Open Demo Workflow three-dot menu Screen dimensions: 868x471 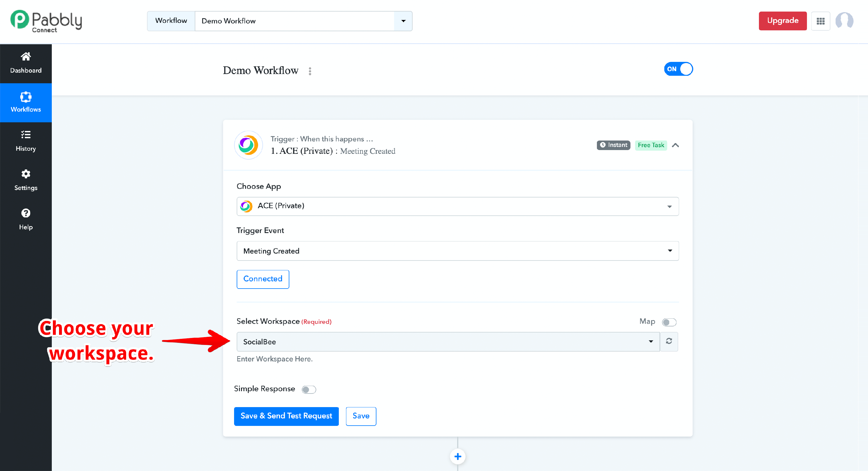pyautogui.click(x=310, y=71)
